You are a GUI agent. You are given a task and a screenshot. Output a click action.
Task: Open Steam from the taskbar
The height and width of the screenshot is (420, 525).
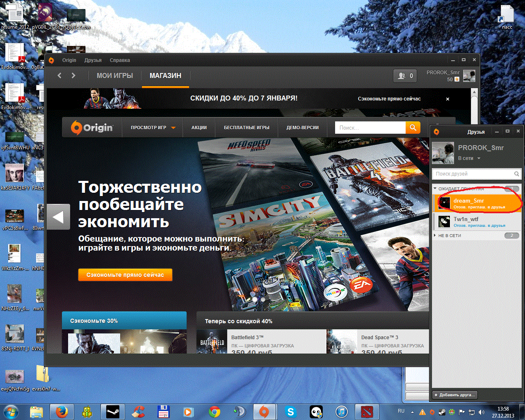[113, 411]
